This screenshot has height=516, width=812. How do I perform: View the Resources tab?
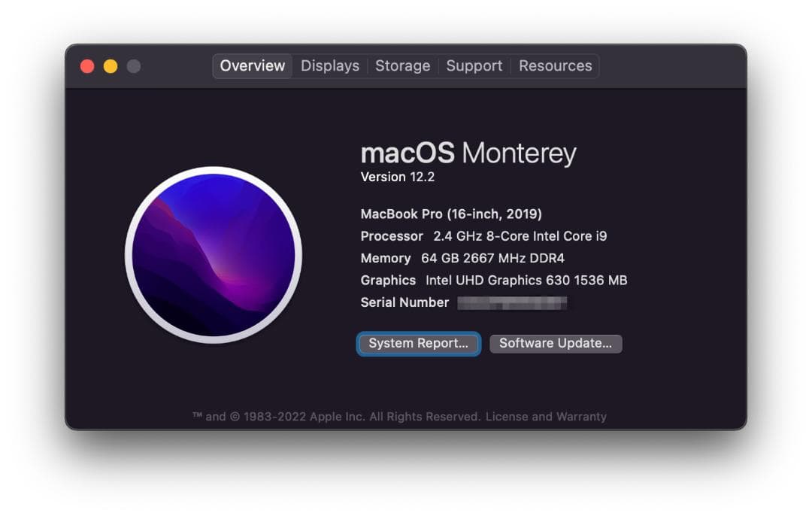click(x=555, y=66)
